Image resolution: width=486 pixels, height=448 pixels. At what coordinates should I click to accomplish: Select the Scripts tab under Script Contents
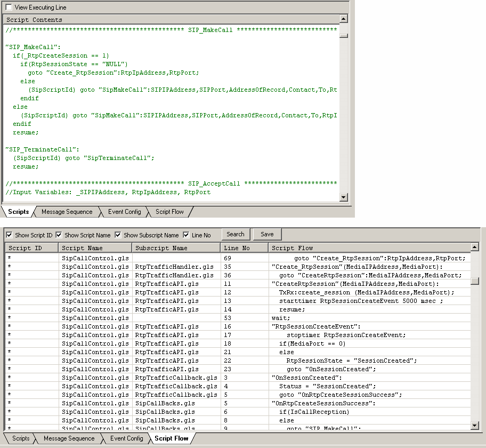pyautogui.click(x=18, y=212)
